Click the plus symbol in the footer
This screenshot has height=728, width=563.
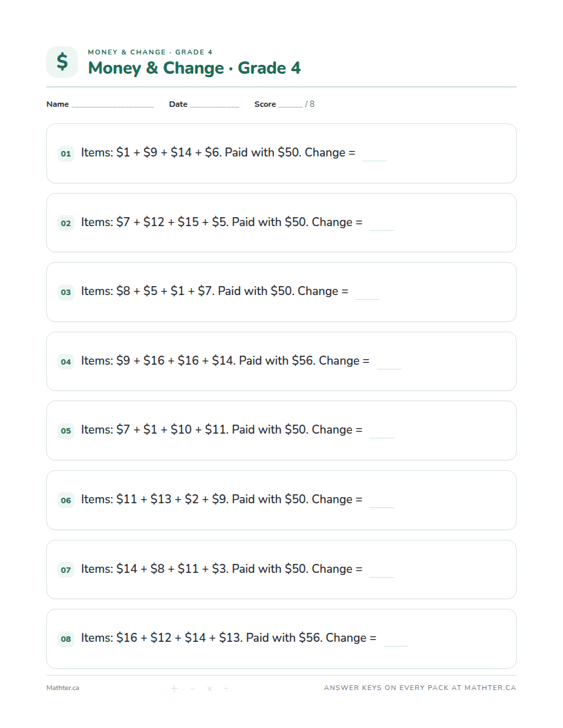tap(174, 688)
